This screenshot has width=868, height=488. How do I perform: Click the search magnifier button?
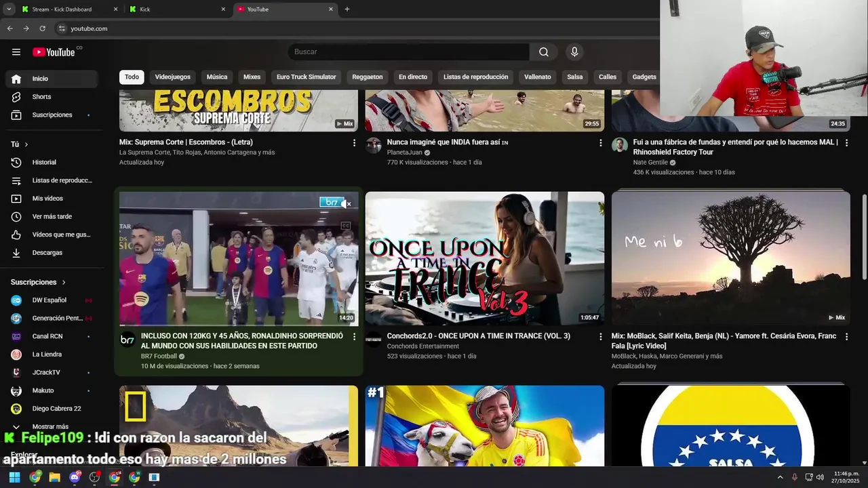pyautogui.click(x=544, y=52)
